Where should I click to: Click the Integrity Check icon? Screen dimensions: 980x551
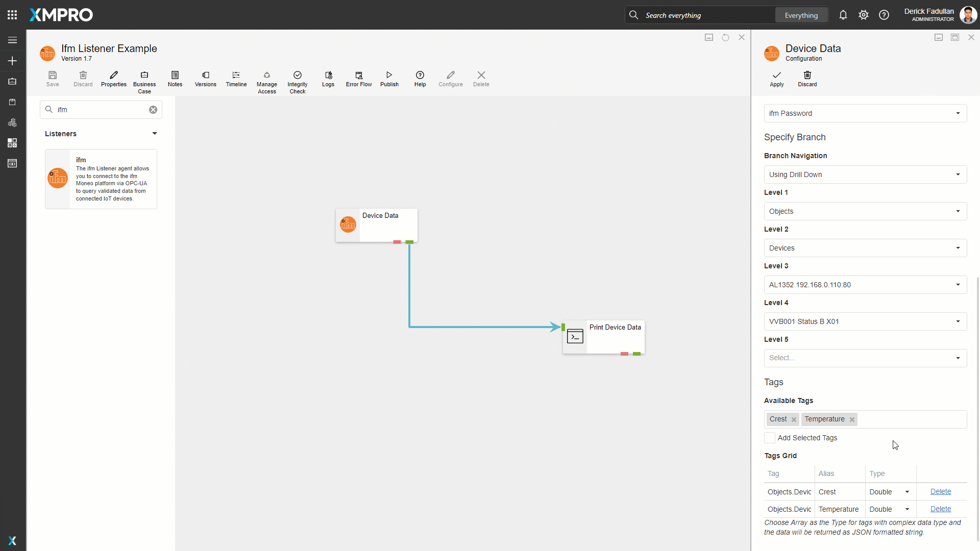point(298,74)
